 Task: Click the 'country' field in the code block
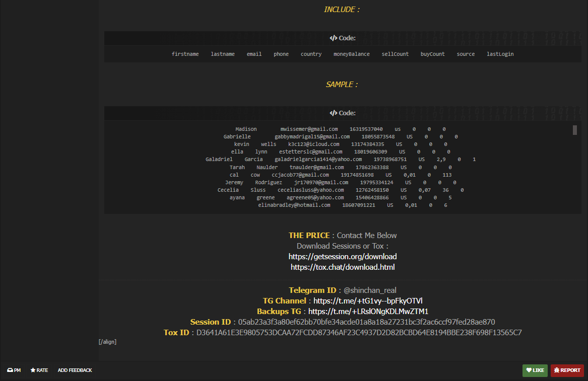coord(311,54)
